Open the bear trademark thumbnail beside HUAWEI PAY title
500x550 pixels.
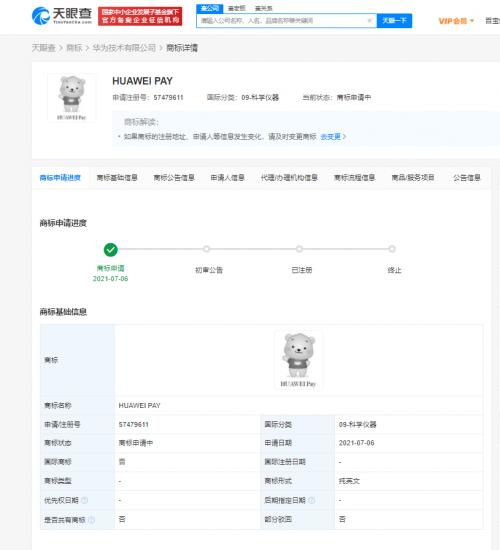point(72,98)
